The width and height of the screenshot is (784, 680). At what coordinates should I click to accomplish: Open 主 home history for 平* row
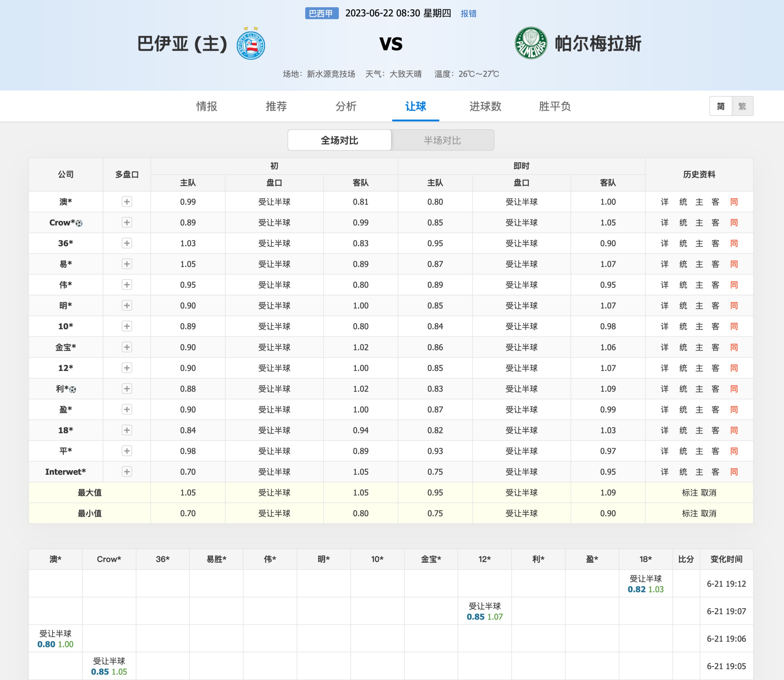tap(699, 451)
